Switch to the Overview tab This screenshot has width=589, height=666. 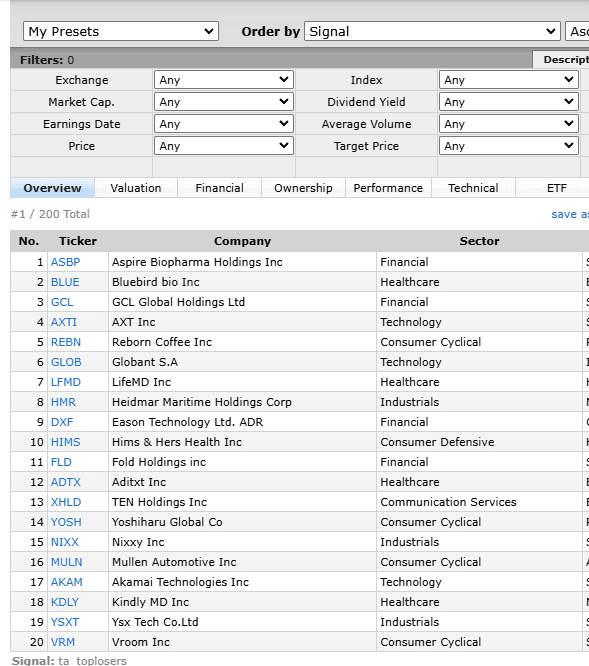pyautogui.click(x=52, y=188)
